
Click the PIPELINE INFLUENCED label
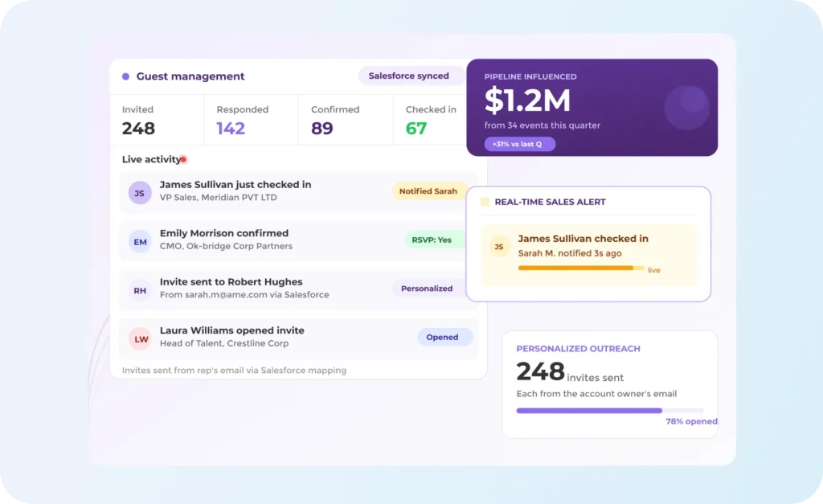pyautogui.click(x=530, y=76)
